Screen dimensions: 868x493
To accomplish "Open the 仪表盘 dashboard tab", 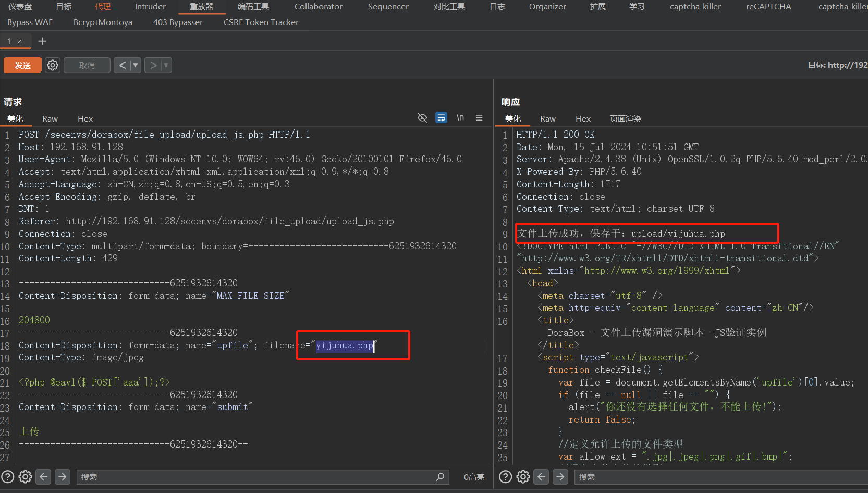I will [20, 7].
